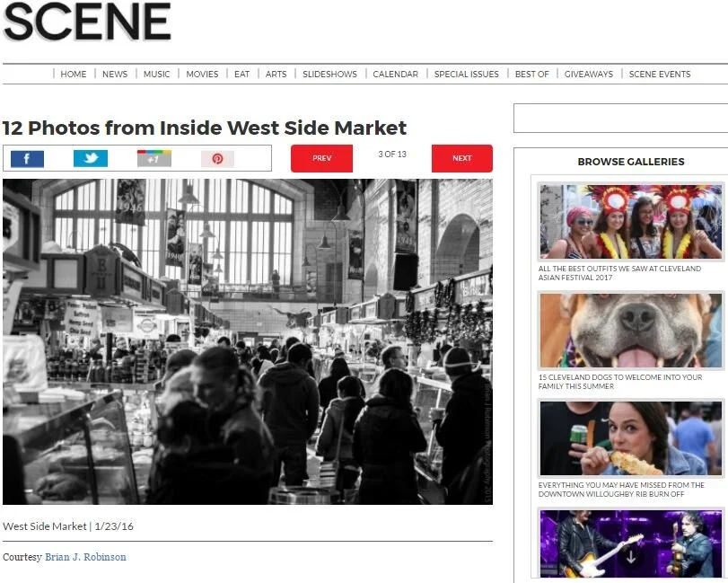Open the MUSIC section
This screenshot has width=728, height=583.
coord(156,75)
